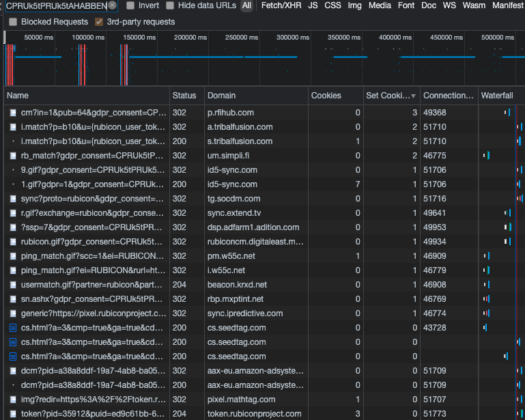Toggle the Hide data URLs checkbox

(x=170, y=5)
